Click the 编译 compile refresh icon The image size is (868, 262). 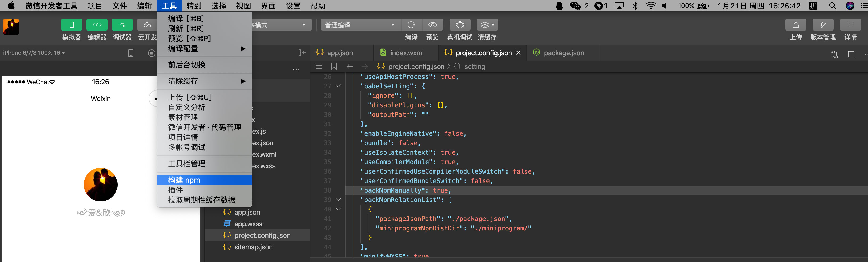point(411,24)
